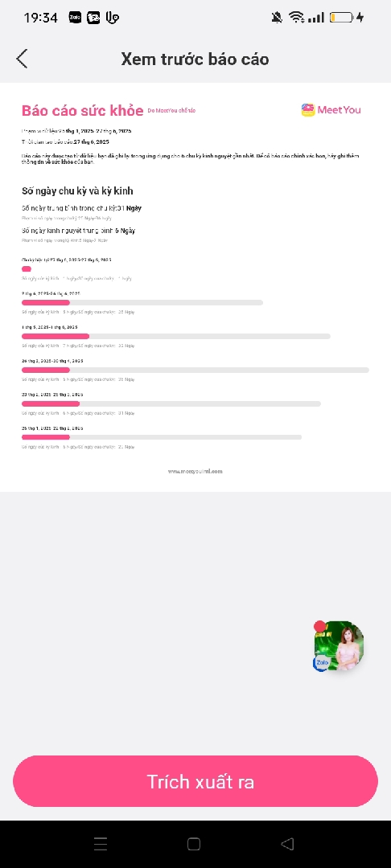The height and width of the screenshot is (868, 391).
Task: Tap the red badge on Zalo bubble
Action: 319,627
